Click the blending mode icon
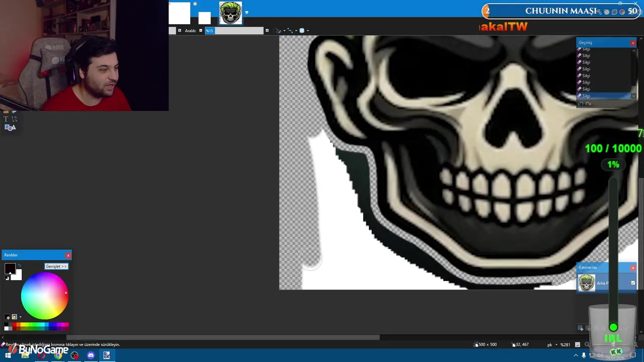The image size is (644, 362). [290, 31]
